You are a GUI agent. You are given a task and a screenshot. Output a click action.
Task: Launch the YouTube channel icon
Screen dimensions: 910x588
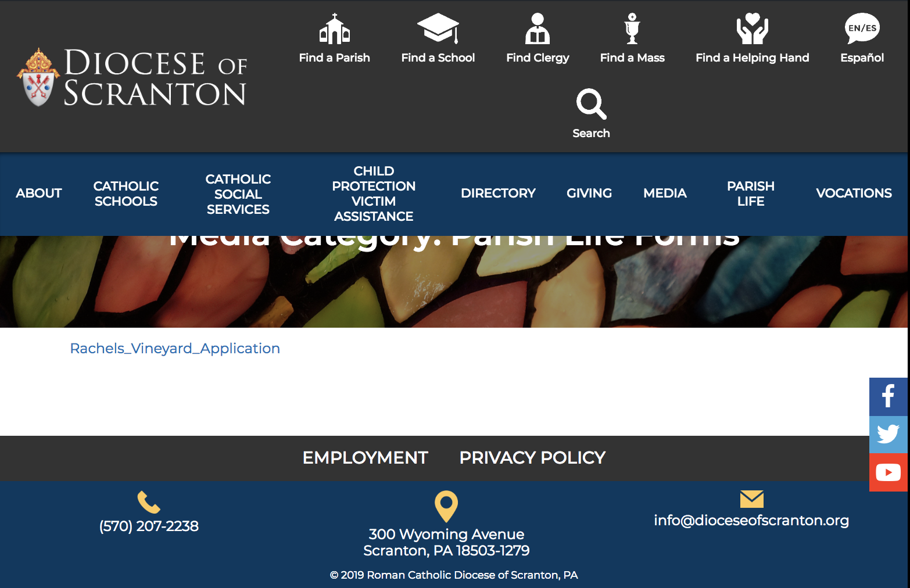click(x=888, y=472)
